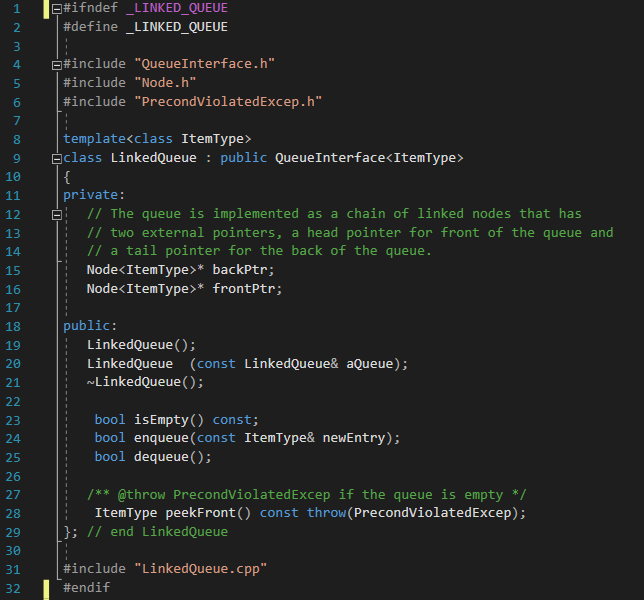Collapse the comment block fold on line 12
This screenshot has width=644, height=600.
[x=57, y=215]
